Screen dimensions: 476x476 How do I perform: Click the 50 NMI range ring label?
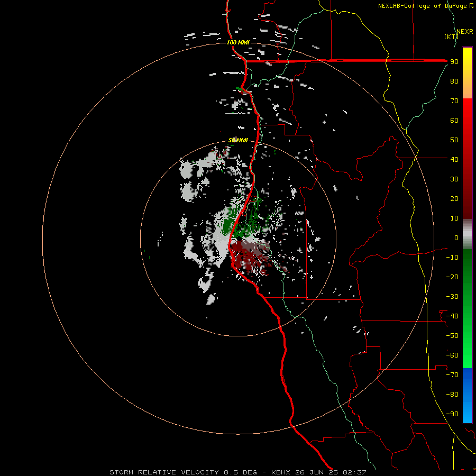[238, 140]
